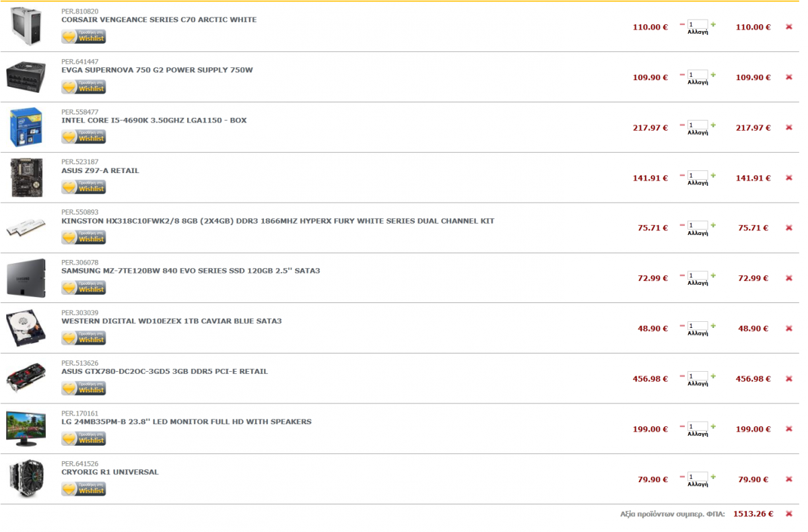Add ASUS GTX780 card to Wishlist
This screenshot has height=532, width=808.
[x=83, y=388]
